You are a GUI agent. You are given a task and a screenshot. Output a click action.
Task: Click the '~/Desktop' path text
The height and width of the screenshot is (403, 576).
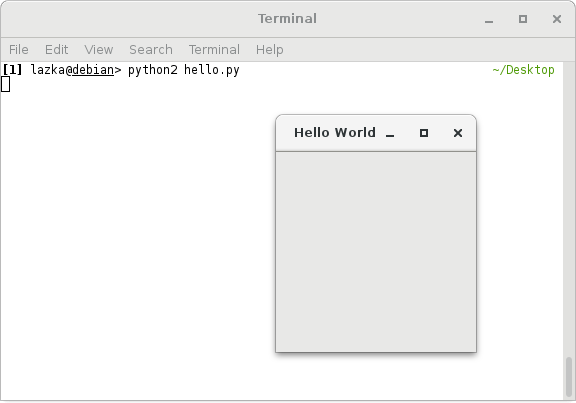(x=523, y=70)
